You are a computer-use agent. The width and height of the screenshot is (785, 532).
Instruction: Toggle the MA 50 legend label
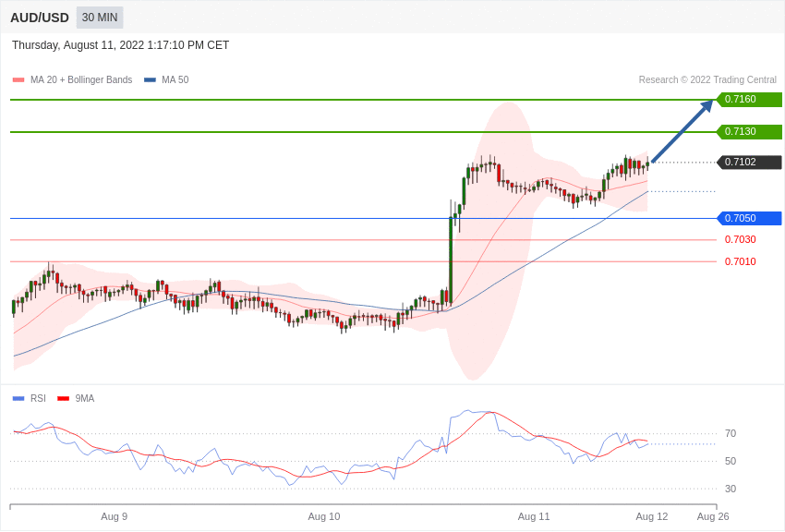click(x=175, y=80)
